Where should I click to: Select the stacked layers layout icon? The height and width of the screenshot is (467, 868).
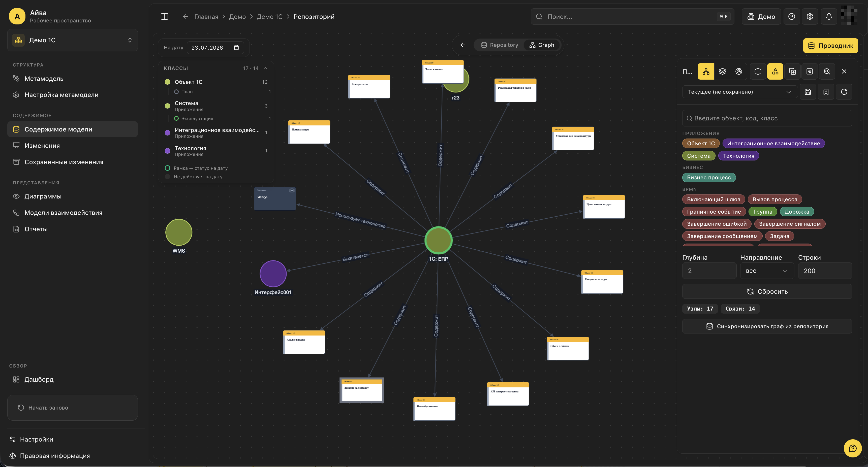pyautogui.click(x=722, y=71)
